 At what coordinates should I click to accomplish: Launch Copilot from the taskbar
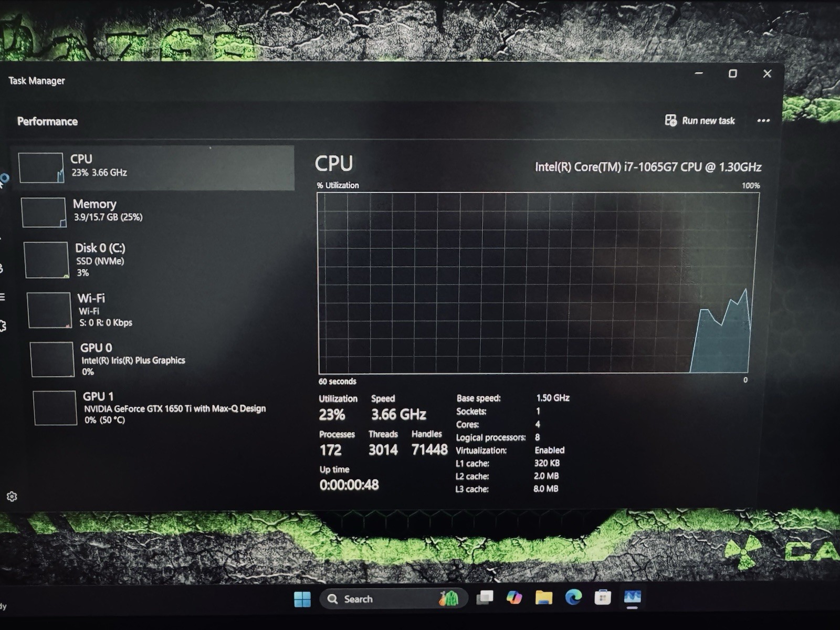pyautogui.click(x=514, y=597)
